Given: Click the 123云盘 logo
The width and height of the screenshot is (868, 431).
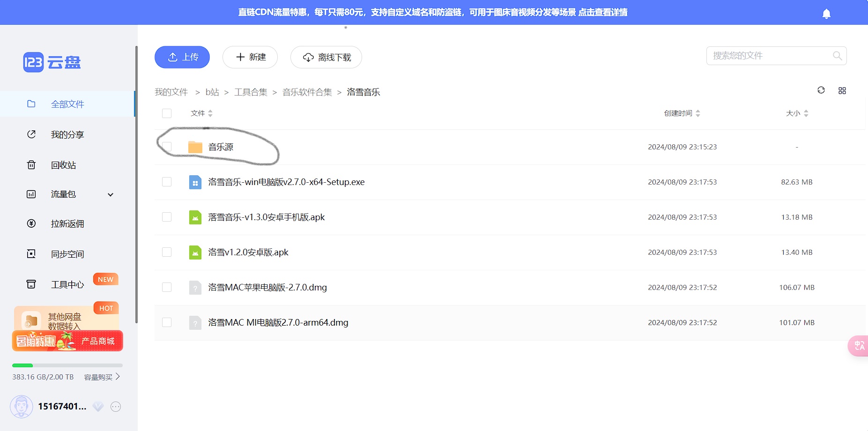Looking at the screenshot, I should 52,62.
